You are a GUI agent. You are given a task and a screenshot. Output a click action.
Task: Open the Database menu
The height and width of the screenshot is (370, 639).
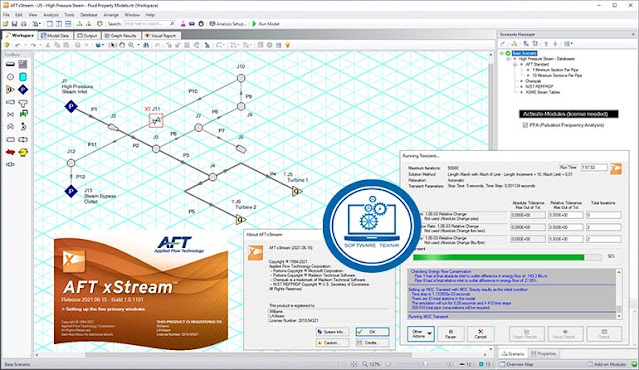pyautogui.click(x=88, y=15)
